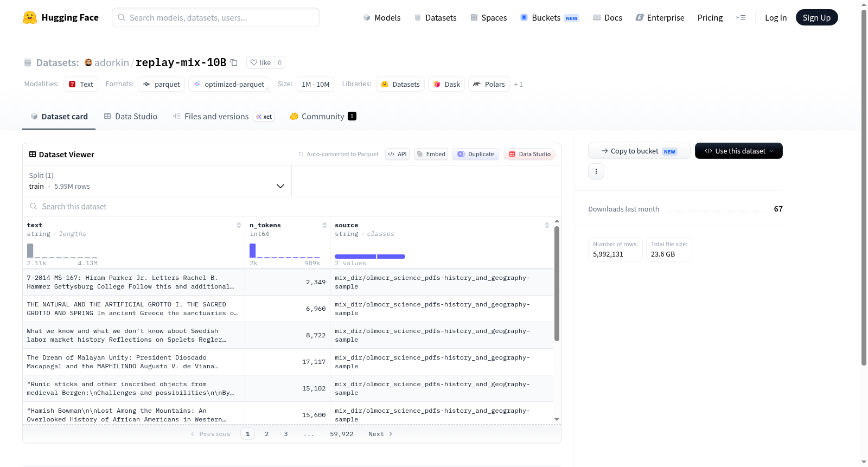Viewport: 868px width, 467px height.
Task: Switch to the Dataset card tab
Action: 59,117
